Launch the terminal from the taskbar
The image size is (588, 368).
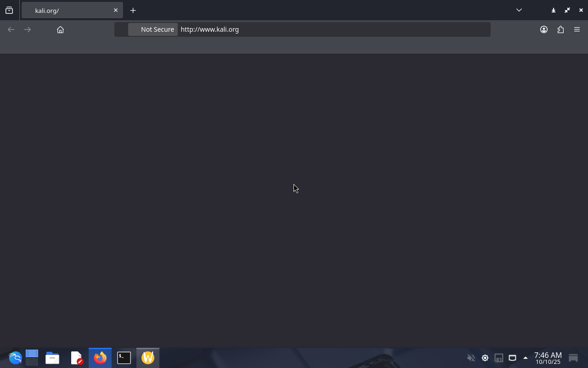pos(124,358)
